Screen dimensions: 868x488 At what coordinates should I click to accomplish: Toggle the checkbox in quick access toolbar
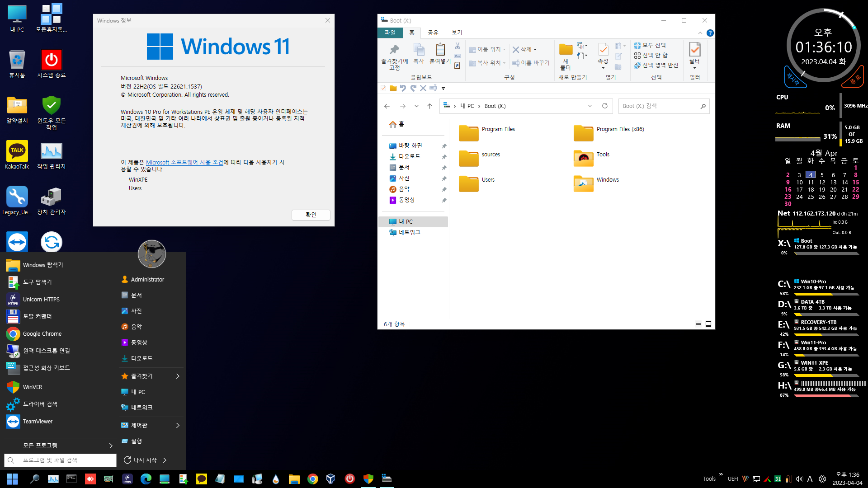383,88
